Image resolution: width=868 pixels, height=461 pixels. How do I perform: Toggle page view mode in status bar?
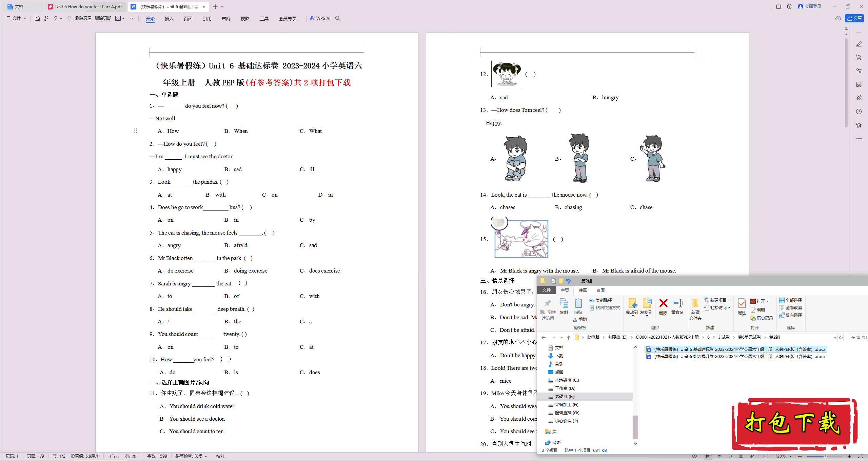(708, 456)
